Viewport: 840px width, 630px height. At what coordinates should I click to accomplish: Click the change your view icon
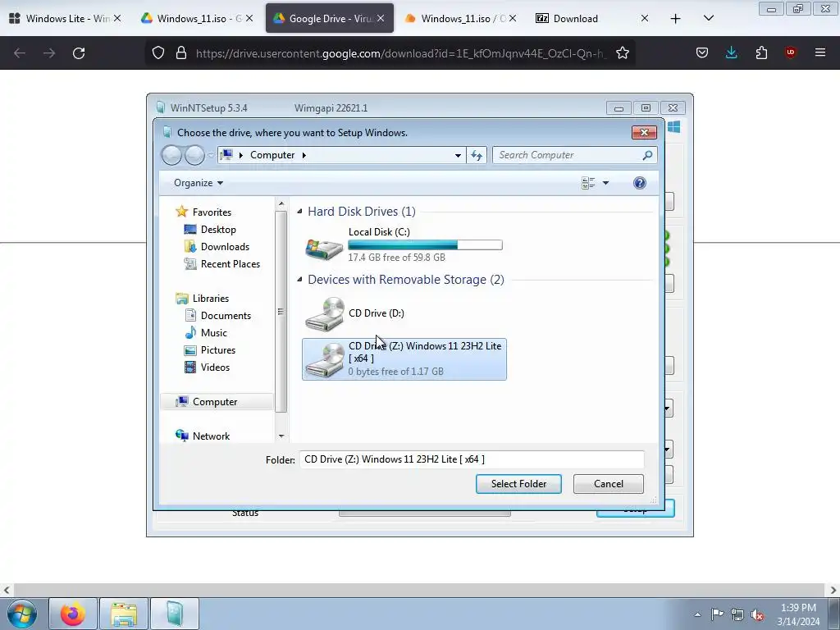click(x=588, y=183)
